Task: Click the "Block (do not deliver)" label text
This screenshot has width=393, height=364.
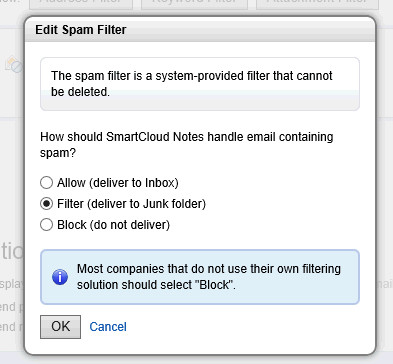Action: point(113,225)
